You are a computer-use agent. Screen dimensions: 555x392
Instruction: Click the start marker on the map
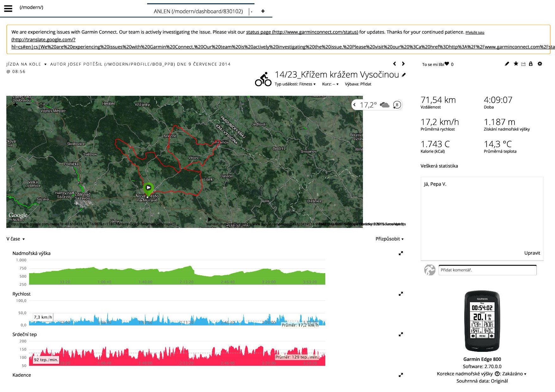click(x=148, y=188)
